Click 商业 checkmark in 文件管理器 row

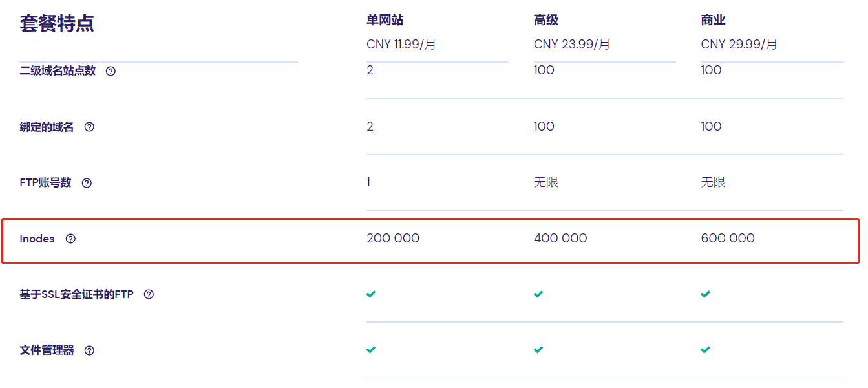[705, 350]
